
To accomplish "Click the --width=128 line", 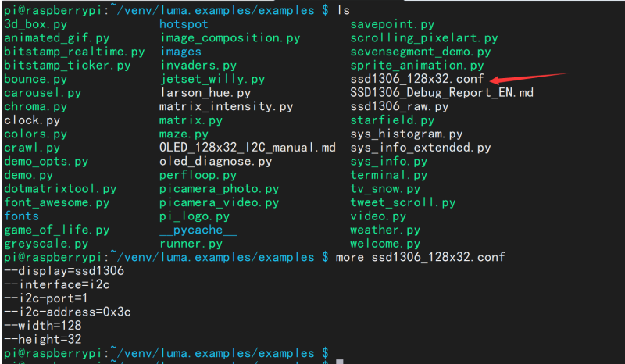I will 43,326.
